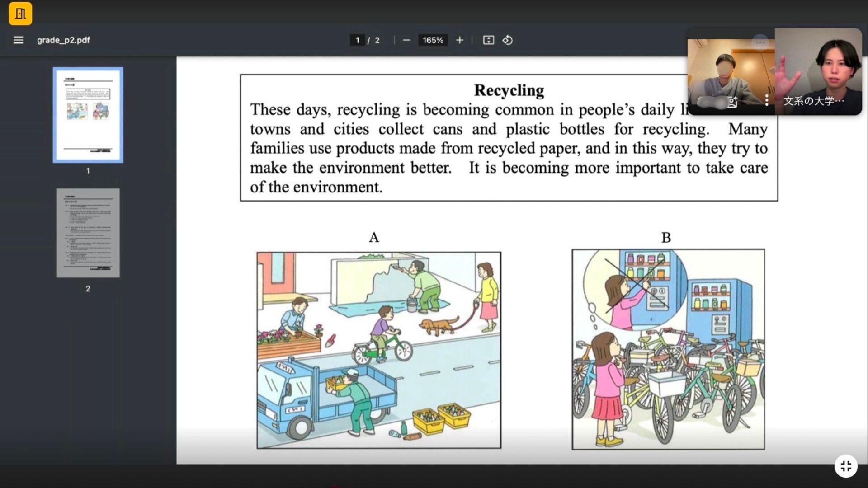Screen dimensions: 868x488
Task: Click the faded more-options bubble above video
Action: (760, 43)
